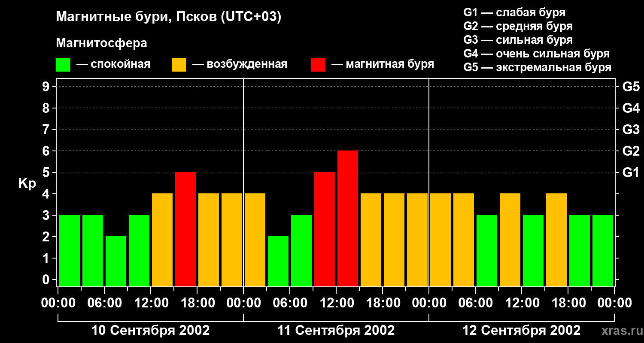The height and width of the screenshot is (343, 644).
Task: Click the '06:00' time label for 12 Сентября
Action: coord(475,303)
